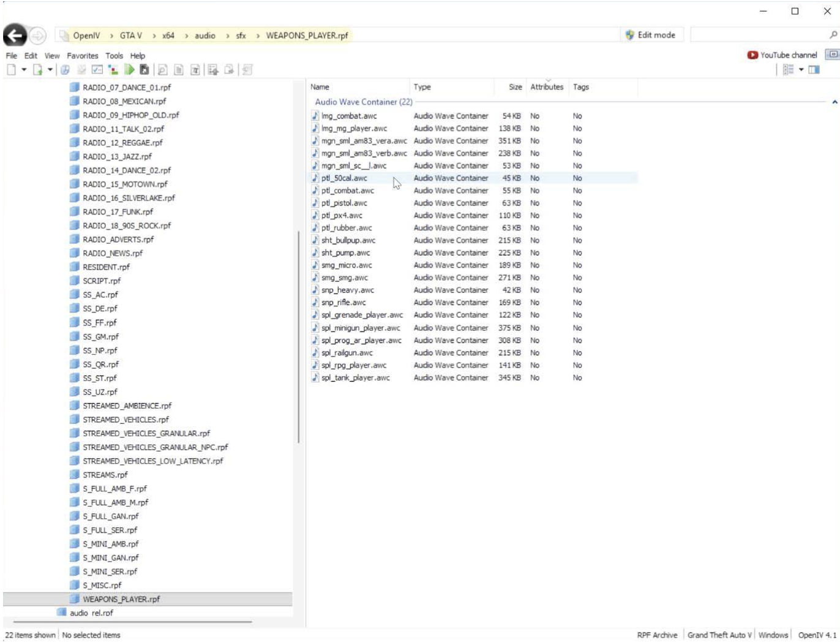Open the YouTube channel link
Screen dimensions: 840x642
[782, 55]
